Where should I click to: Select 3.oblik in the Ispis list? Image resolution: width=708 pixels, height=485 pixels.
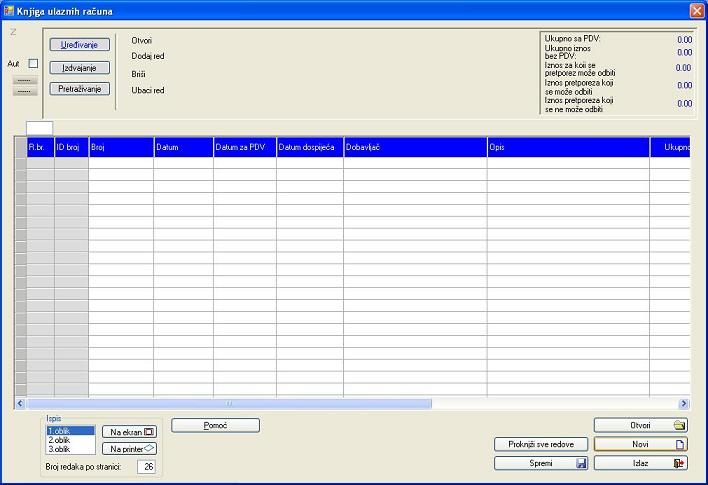click(70, 449)
